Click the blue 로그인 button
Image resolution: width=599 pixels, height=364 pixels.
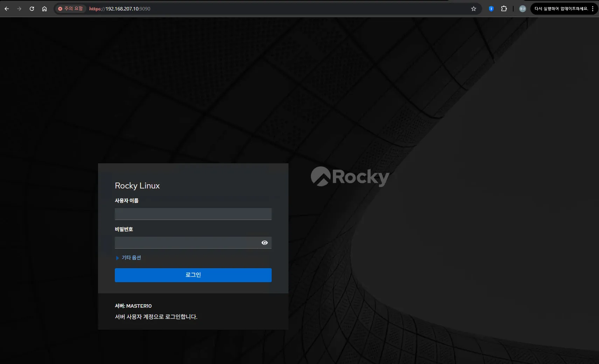coord(193,275)
